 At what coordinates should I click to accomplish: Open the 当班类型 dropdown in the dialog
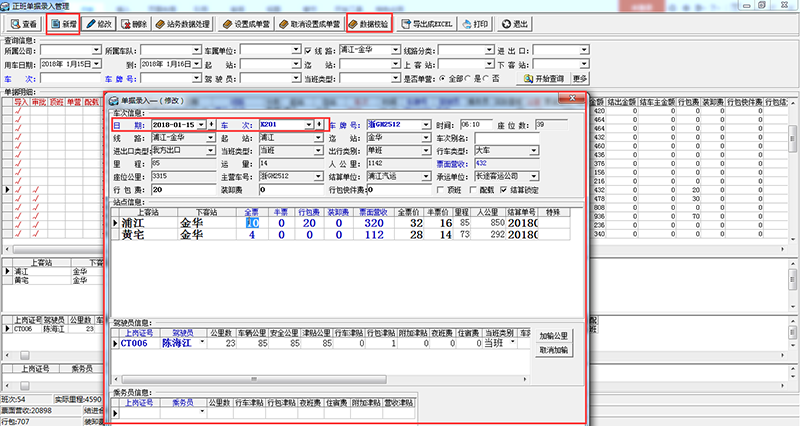318,151
